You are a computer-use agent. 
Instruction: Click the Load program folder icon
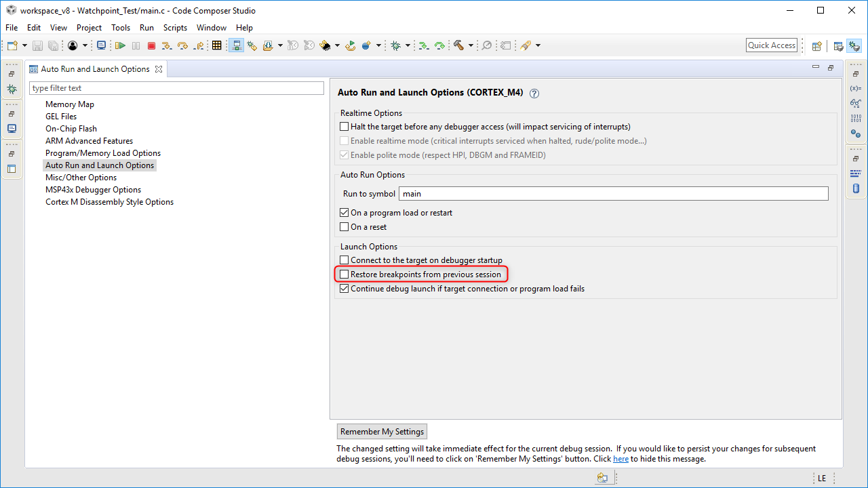[x=268, y=45]
